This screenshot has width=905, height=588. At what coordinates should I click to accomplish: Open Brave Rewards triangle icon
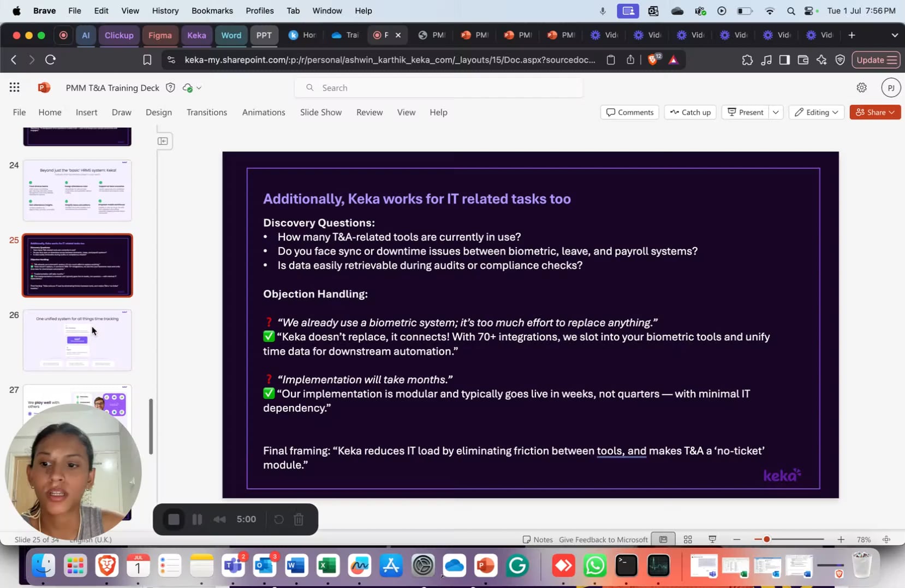(x=674, y=59)
